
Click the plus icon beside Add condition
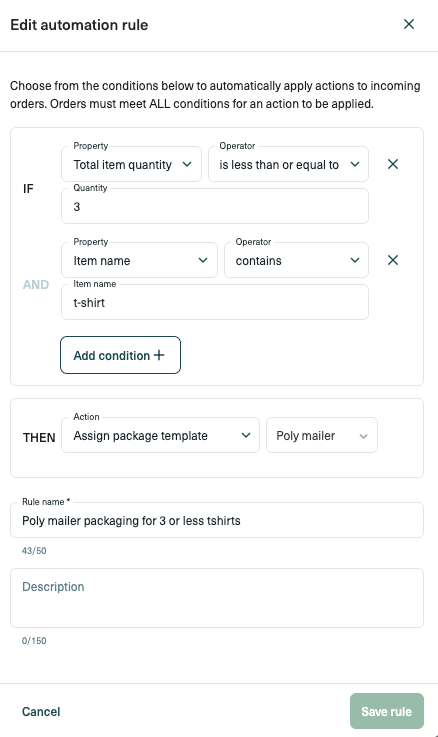159,355
